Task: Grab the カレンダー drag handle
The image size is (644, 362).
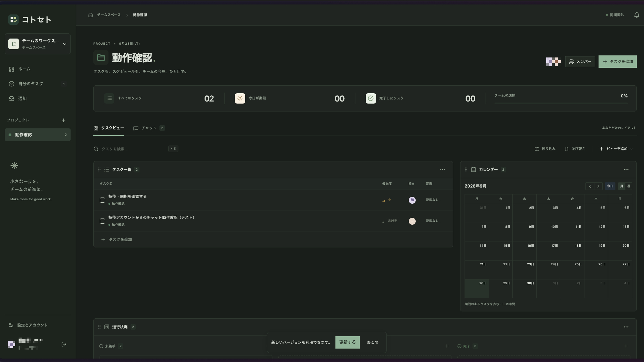Action: pyautogui.click(x=466, y=170)
